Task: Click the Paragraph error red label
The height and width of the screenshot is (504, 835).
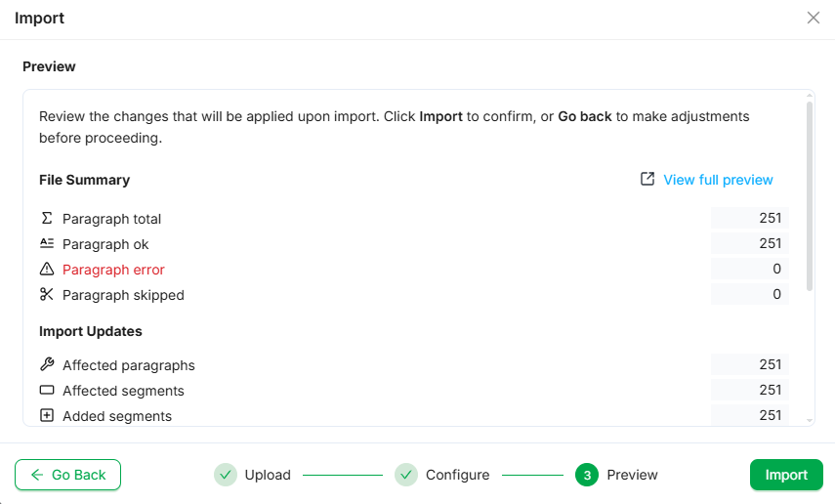Action: 113,270
